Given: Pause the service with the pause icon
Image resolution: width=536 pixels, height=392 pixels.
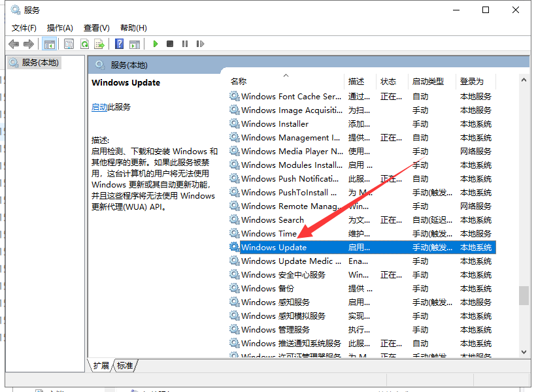Looking at the screenshot, I should coord(185,43).
